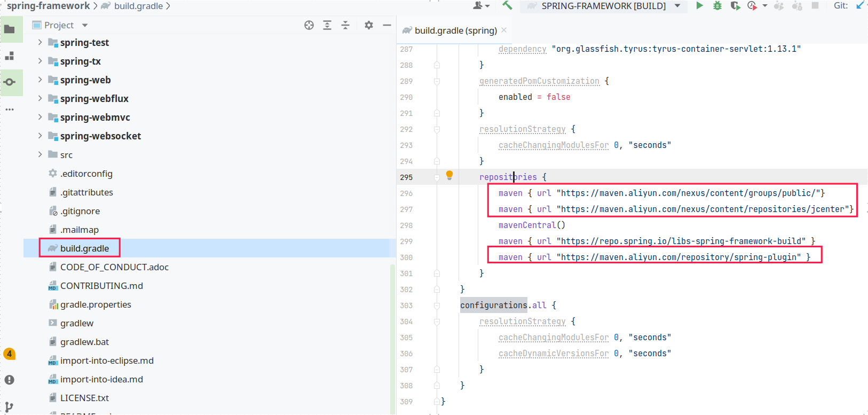Click the user account icon in toolbar
Screen dimensions: 868x415
478,5
